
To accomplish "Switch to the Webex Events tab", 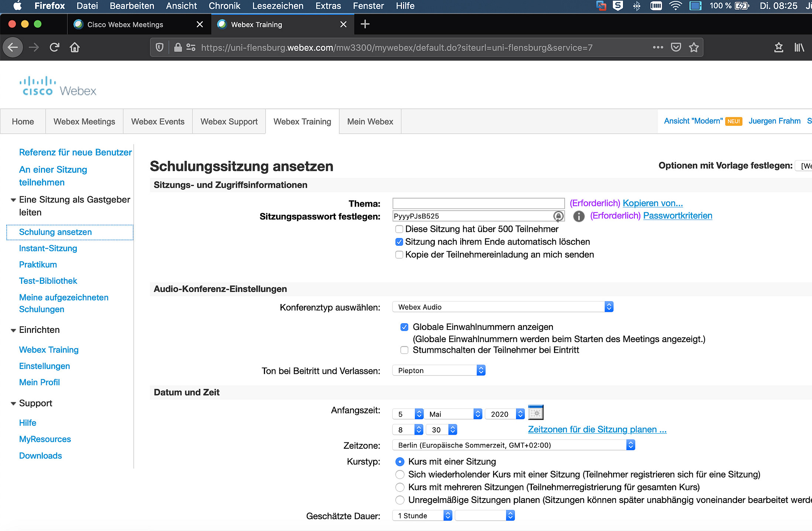I will point(158,121).
